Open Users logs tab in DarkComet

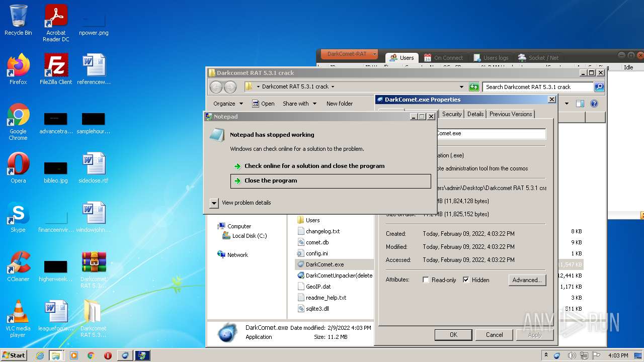pyautogui.click(x=491, y=58)
